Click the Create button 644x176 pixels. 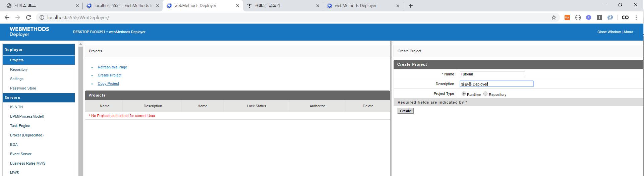(405, 111)
